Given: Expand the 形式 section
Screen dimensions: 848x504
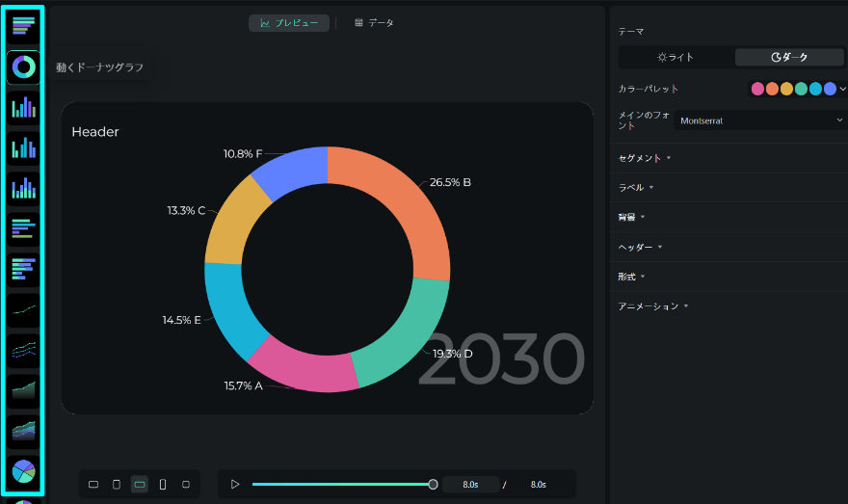Looking at the screenshot, I should click(x=632, y=277).
